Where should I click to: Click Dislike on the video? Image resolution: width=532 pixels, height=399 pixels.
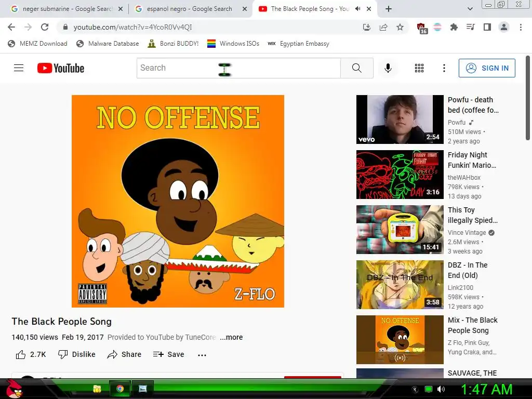(77, 354)
